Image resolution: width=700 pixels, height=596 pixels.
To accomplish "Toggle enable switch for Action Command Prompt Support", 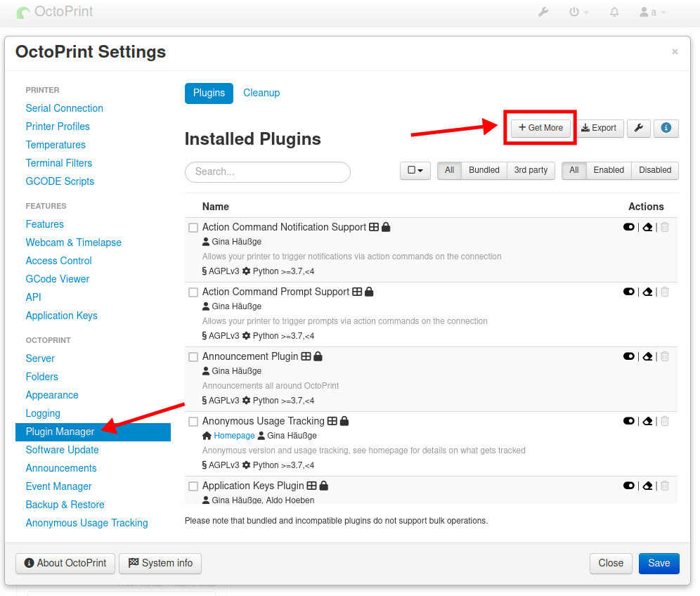I will click(x=628, y=292).
